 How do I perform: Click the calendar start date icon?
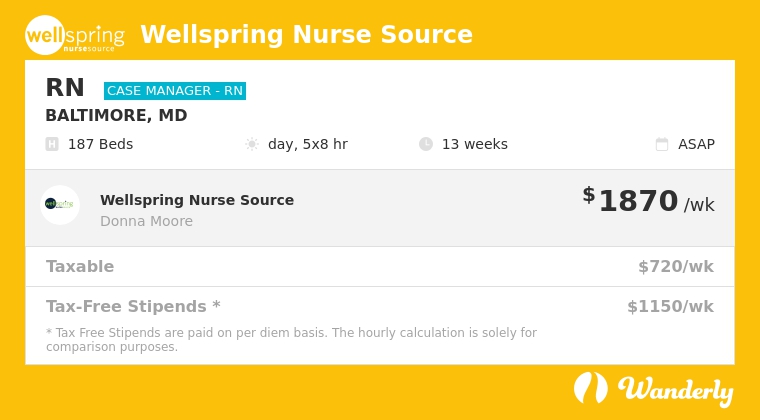click(x=662, y=144)
